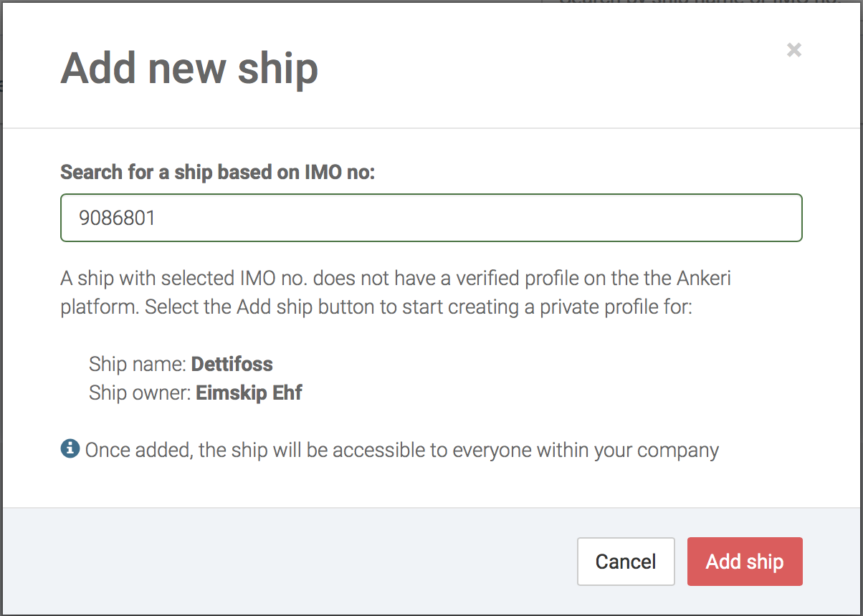Click the verified profile description paragraph

point(396,292)
